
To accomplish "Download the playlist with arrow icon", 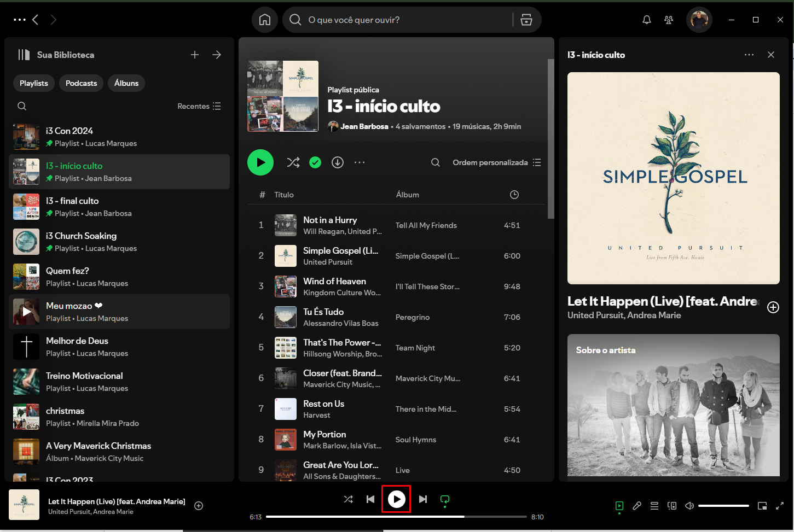I will pos(338,162).
